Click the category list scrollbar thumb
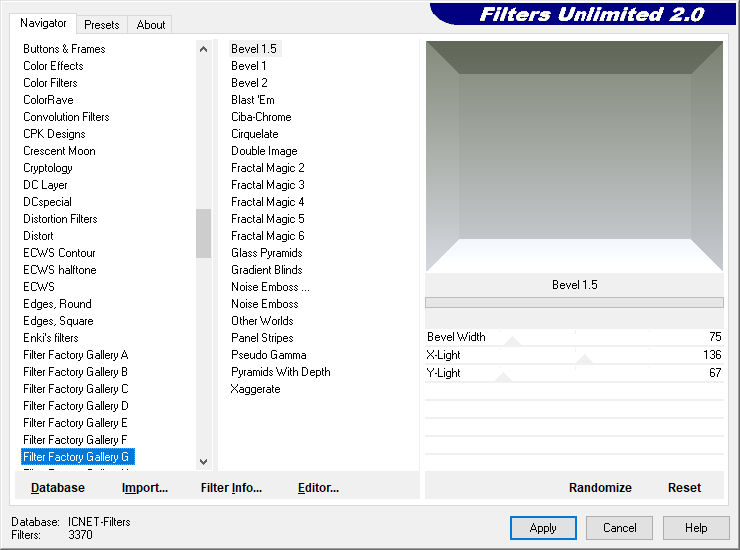740x550 pixels. point(203,233)
